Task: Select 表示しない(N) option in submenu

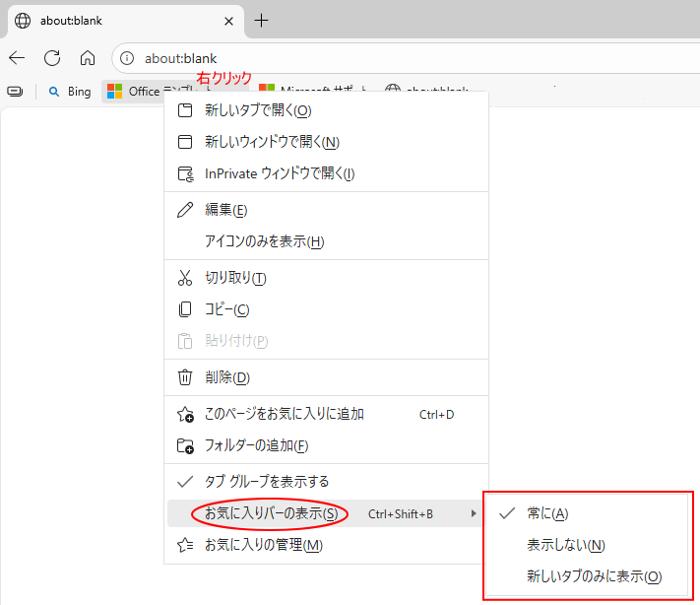Action: 565,545
